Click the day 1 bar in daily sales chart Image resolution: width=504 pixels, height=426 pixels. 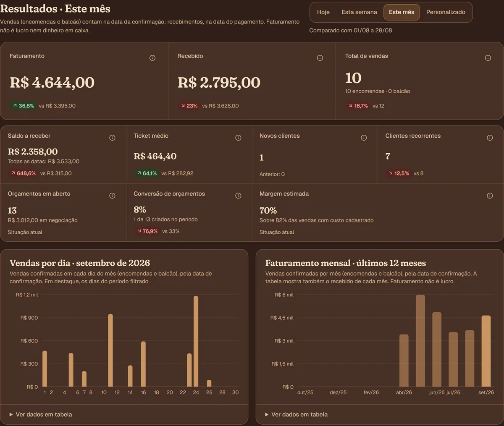tap(45, 369)
